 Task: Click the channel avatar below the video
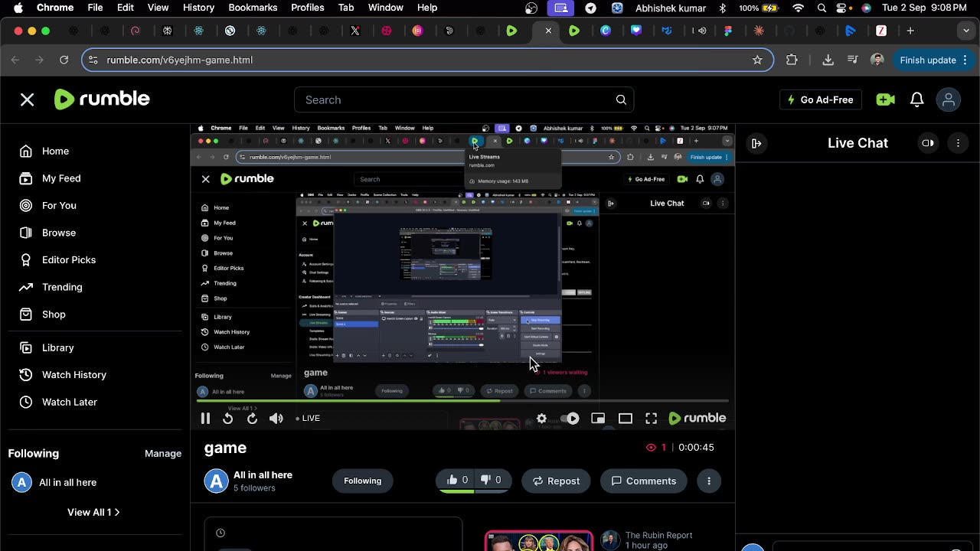click(x=216, y=481)
